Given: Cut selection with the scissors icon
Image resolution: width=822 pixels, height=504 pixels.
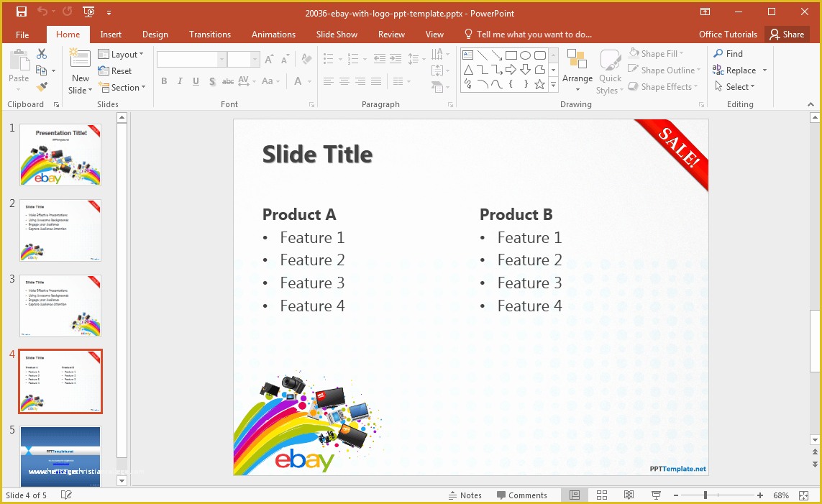Looking at the screenshot, I should point(42,54).
